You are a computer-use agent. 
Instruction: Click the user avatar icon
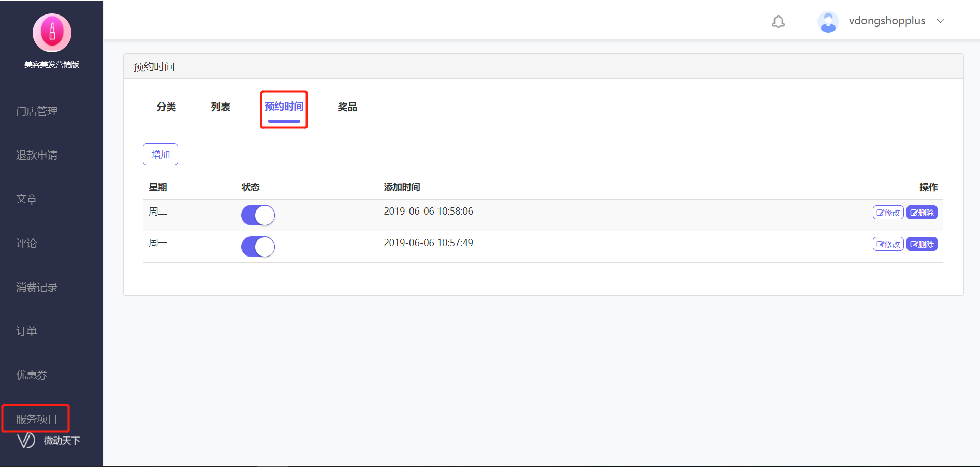click(x=828, y=22)
